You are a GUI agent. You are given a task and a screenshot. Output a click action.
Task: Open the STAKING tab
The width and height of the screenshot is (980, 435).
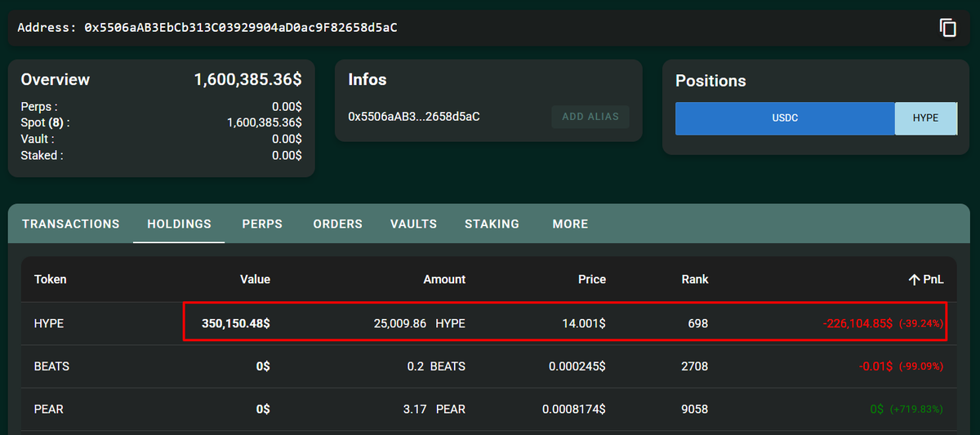pyautogui.click(x=492, y=224)
